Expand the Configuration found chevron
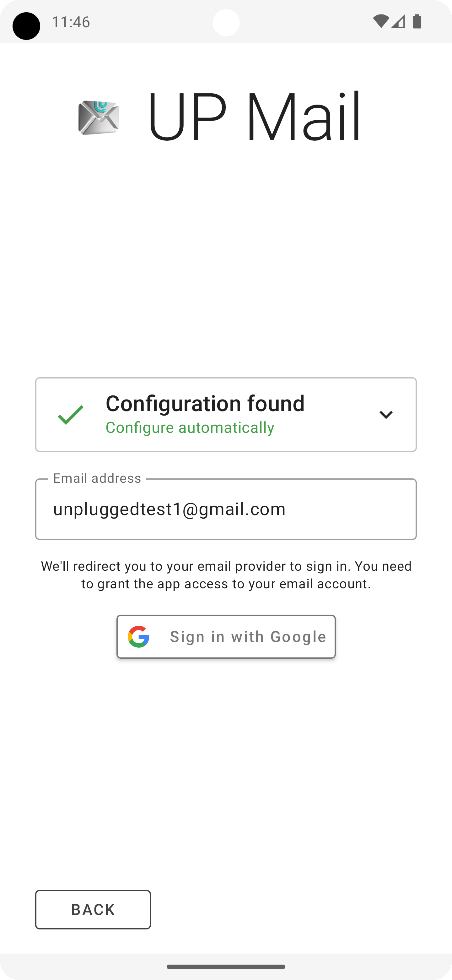The width and height of the screenshot is (452, 980). pos(386,415)
